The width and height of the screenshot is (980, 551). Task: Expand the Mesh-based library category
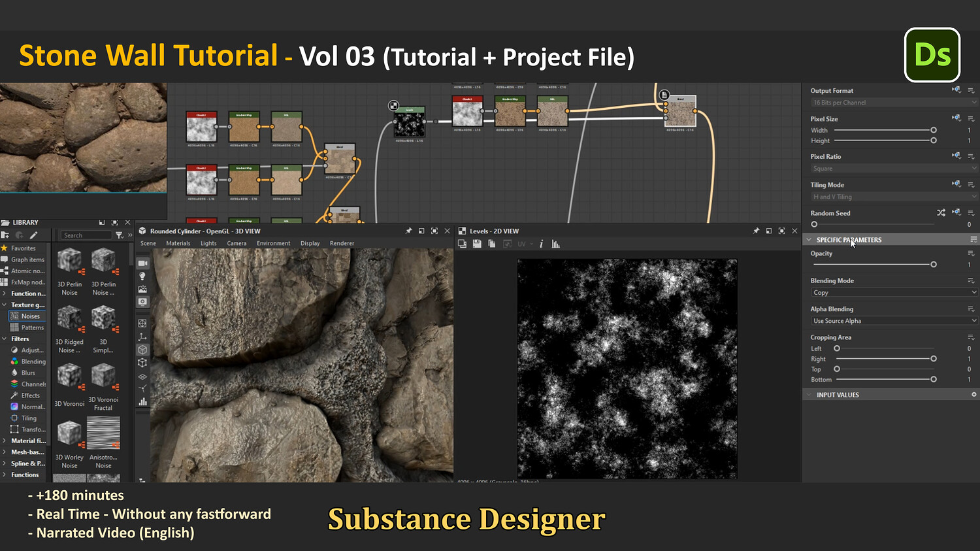5,452
